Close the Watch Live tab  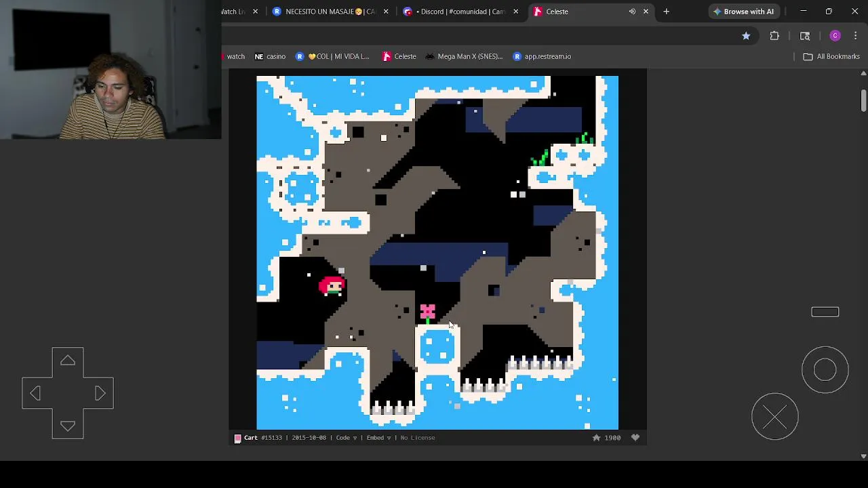pos(256,12)
